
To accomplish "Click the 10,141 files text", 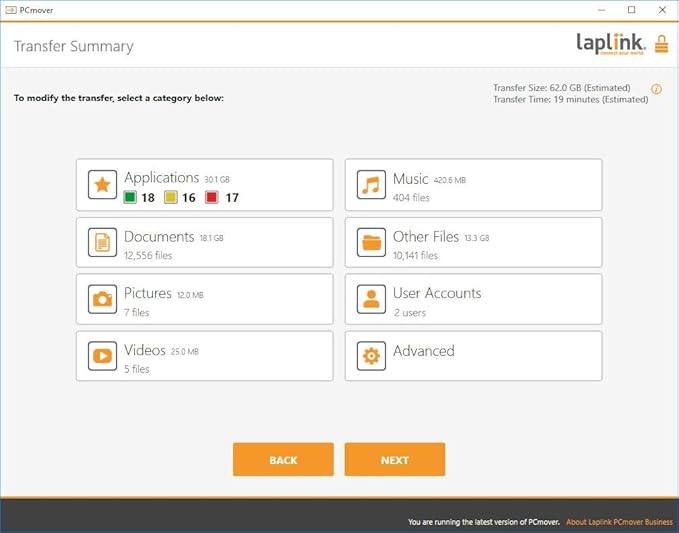I will [x=415, y=255].
